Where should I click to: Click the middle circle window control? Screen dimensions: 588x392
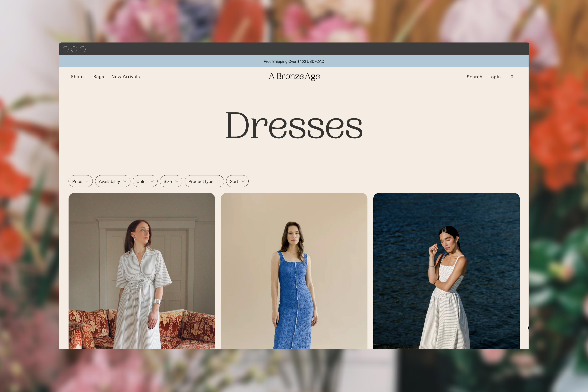(74, 49)
